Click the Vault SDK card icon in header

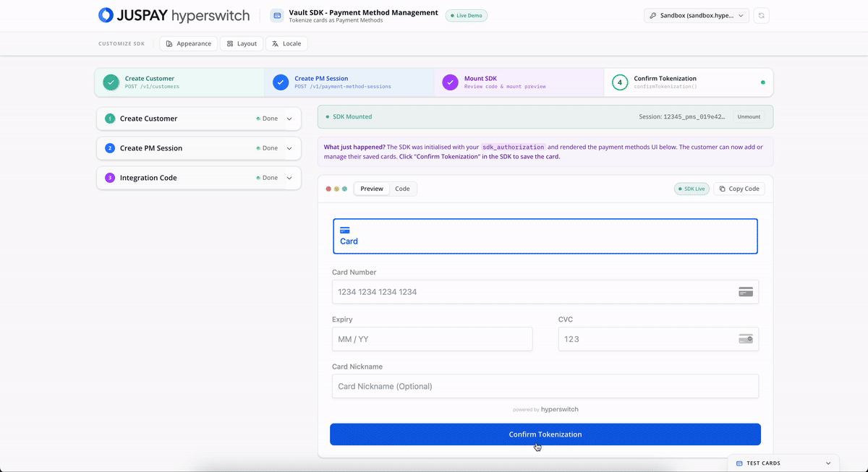click(277, 15)
